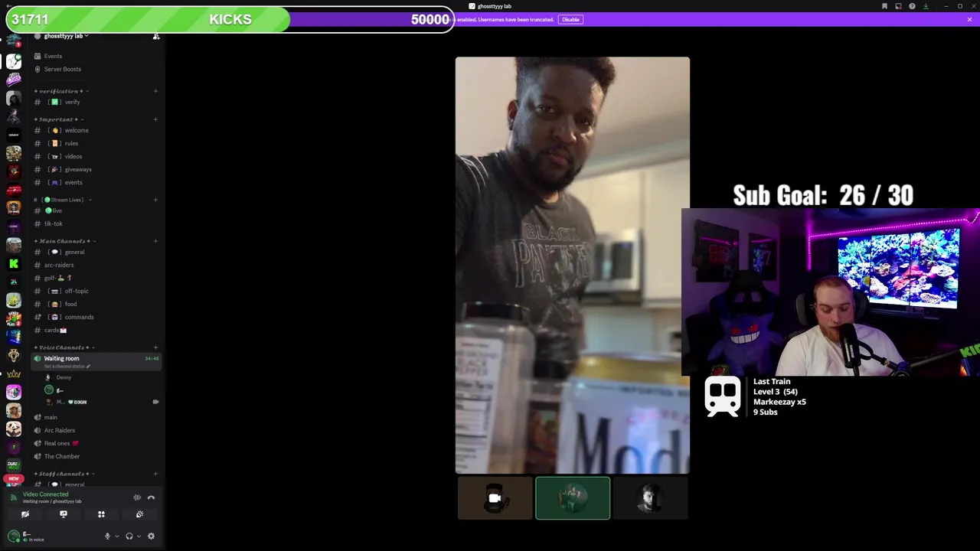Open microphone input options arrow
Image resolution: width=980 pixels, height=551 pixels.
click(116, 536)
